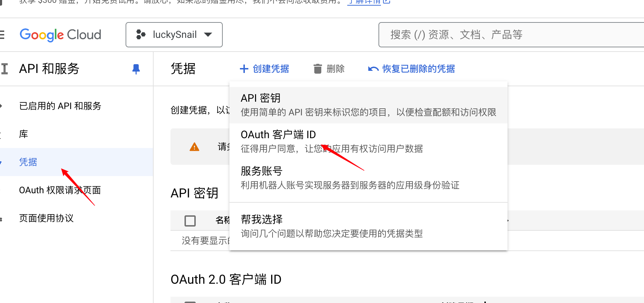Open OAuth 权限请求页面 in sidebar
This screenshot has height=303, width=644.
tap(60, 190)
